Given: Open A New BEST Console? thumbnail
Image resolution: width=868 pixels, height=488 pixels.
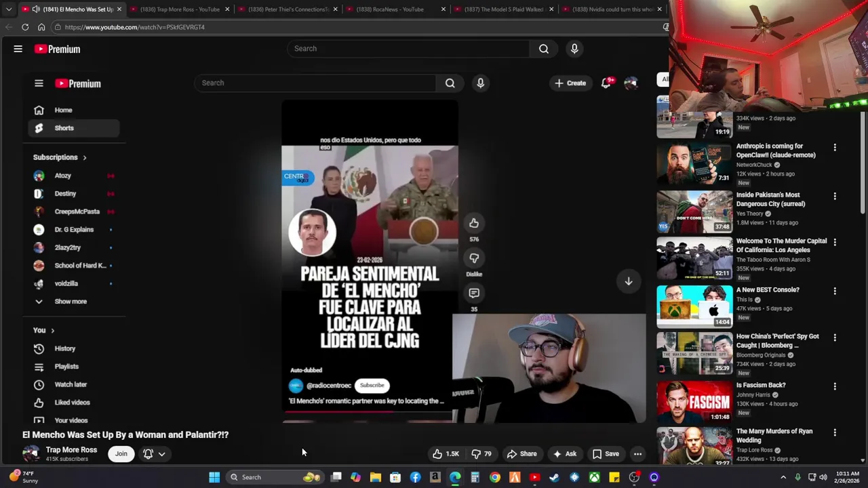Looking at the screenshot, I should (694, 306).
